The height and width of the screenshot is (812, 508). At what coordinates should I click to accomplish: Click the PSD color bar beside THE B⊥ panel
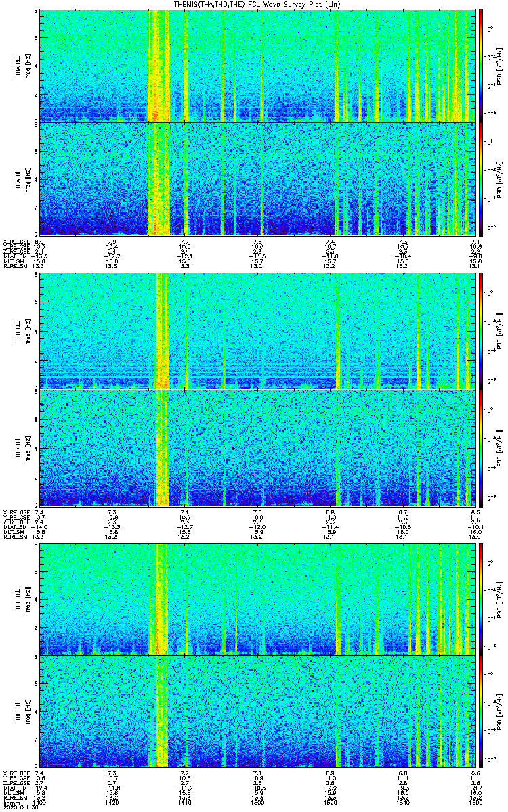click(481, 599)
